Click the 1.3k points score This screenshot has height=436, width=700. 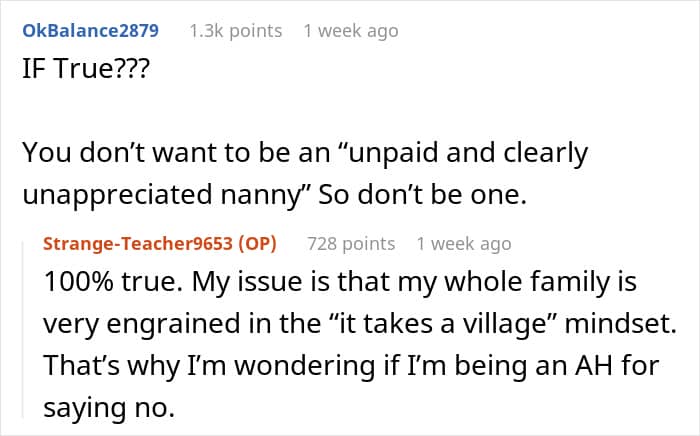tap(235, 30)
